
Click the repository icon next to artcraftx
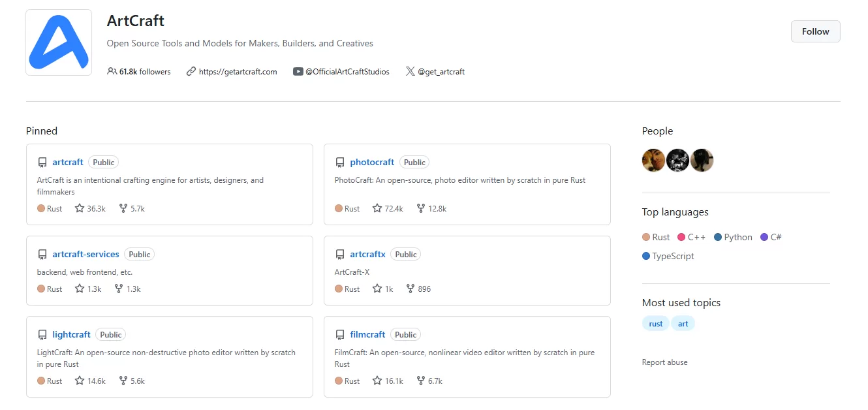[x=340, y=255]
